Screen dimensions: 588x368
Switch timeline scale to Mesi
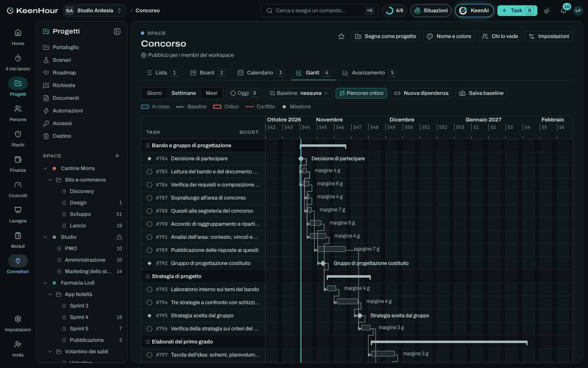[x=212, y=93]
